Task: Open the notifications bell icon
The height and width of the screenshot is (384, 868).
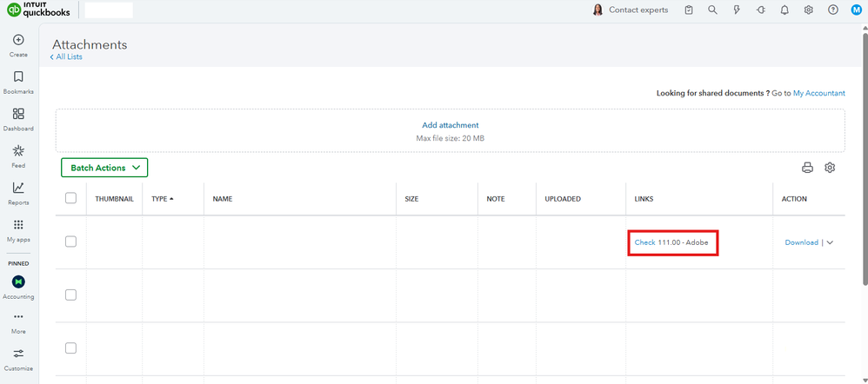Action: click(x=785, y=10)
